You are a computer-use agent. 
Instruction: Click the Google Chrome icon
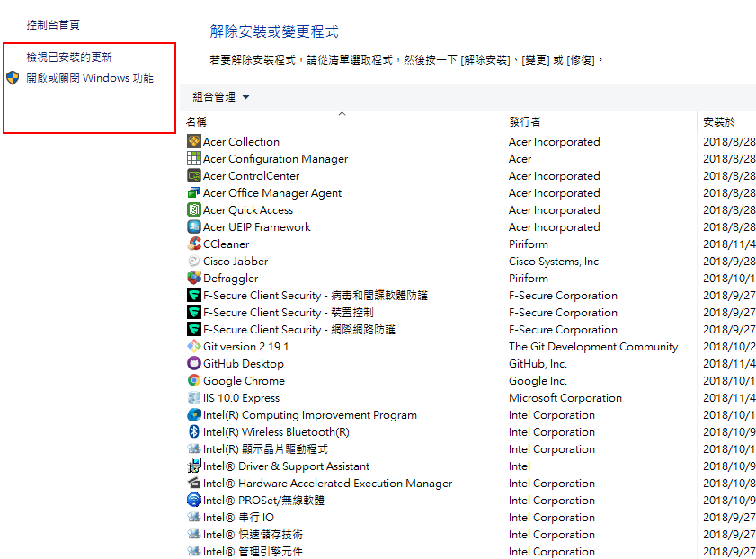coord(194,380)
